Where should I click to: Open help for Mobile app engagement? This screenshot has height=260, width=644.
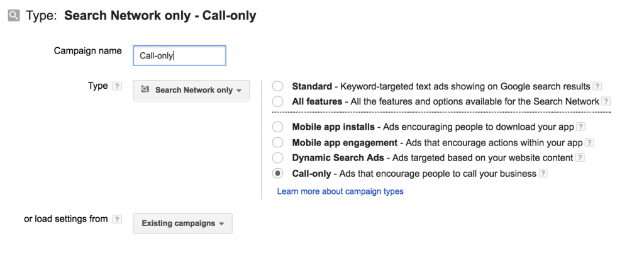(x=589, y=143)
